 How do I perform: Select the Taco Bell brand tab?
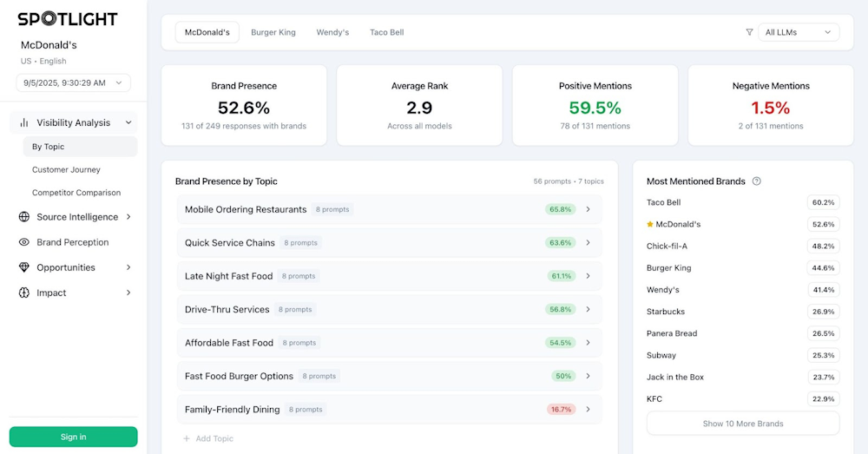[386, 32]
